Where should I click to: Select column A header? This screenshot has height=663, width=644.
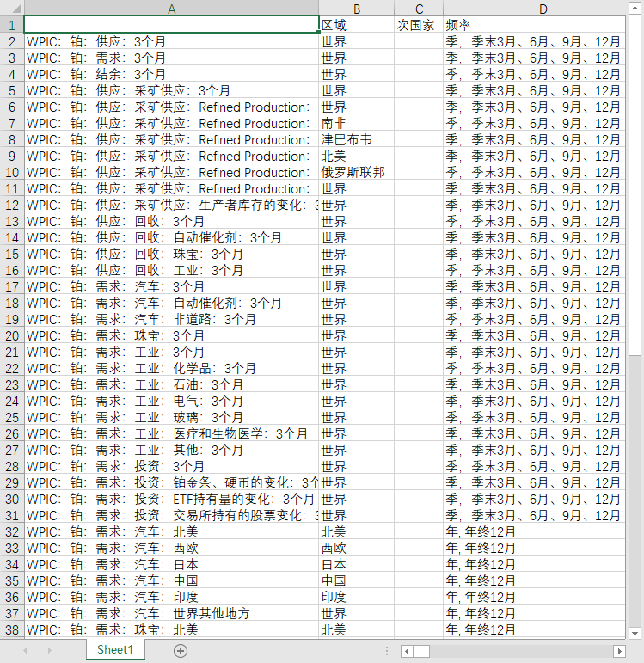point(171,8)
